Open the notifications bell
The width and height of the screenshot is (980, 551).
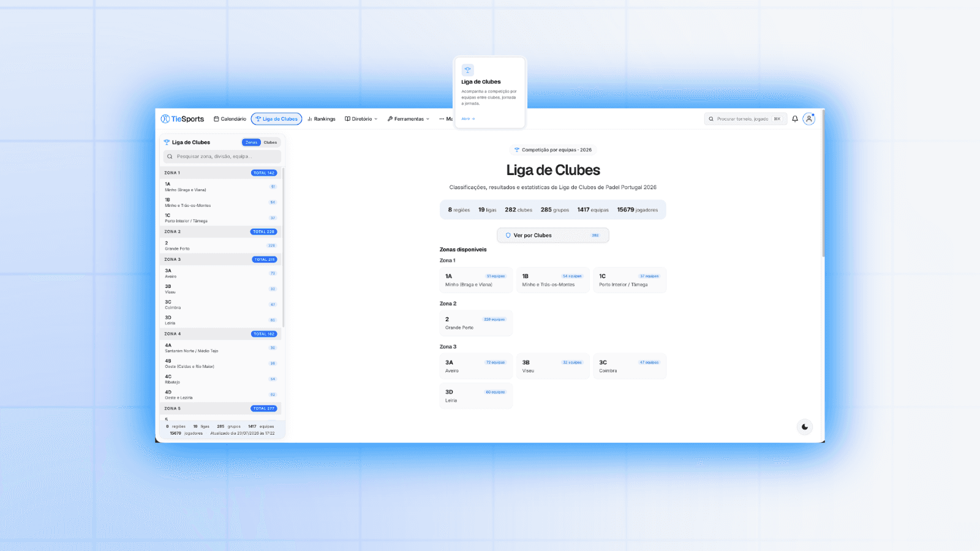pos(795,119)
